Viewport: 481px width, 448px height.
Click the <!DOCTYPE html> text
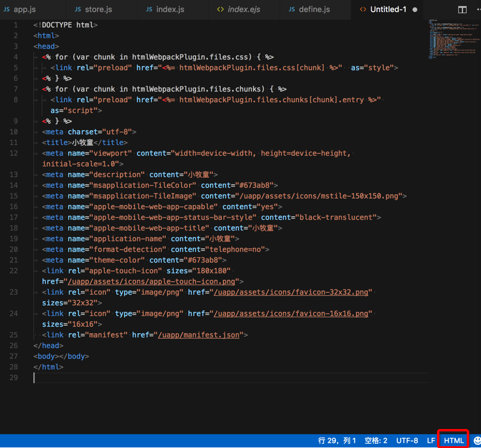point(65,25)
